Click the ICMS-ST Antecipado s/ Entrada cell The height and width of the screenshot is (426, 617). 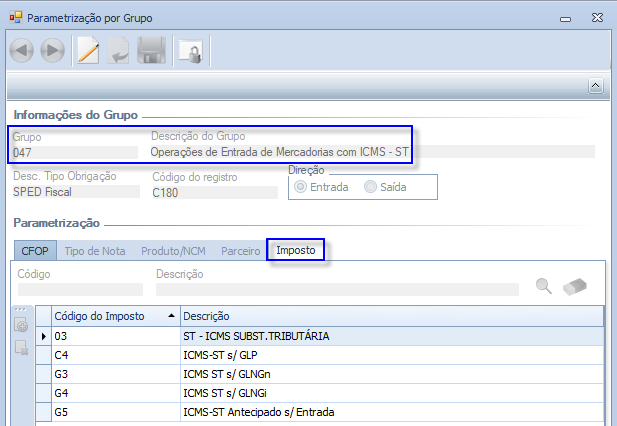point(392,412)
